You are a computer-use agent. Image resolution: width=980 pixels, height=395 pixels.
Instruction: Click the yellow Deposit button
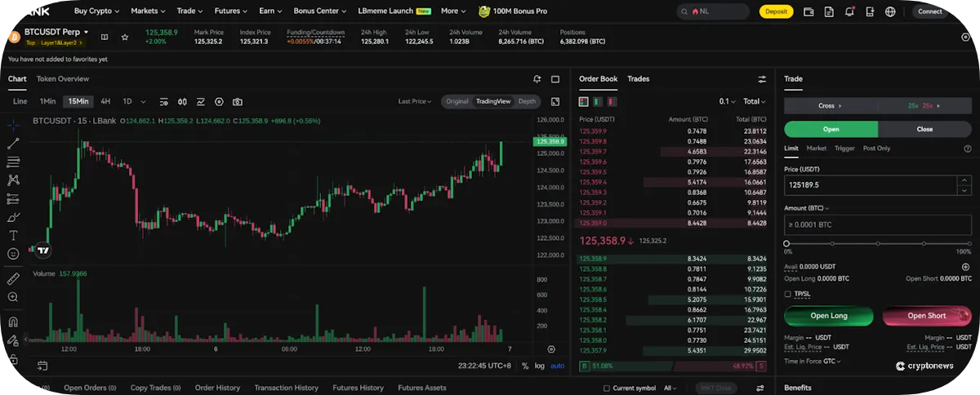pyautogui.click(x=776, y=12)
